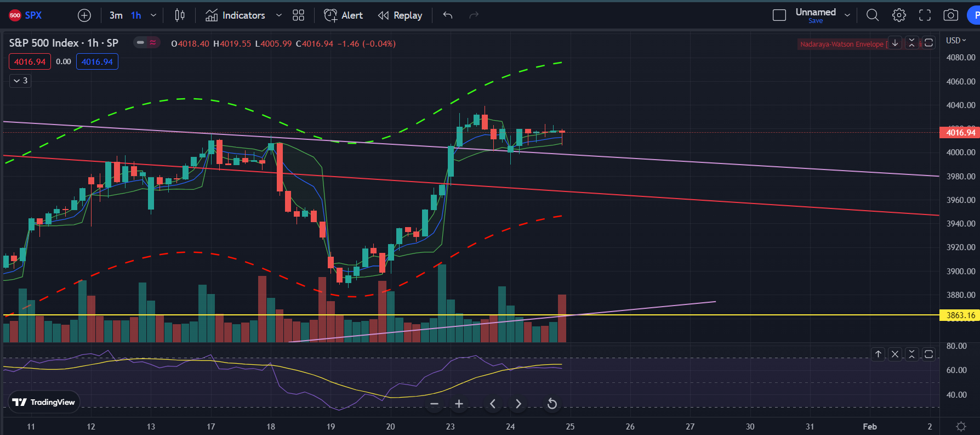This screenshot has width=980, height=435.
Task: Maximize the RSI indicator pane
Action: coord(928,354)
